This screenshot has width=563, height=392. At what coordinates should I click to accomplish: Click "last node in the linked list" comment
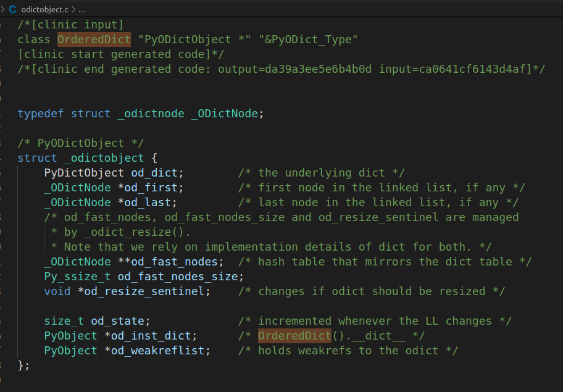(378, 202)
